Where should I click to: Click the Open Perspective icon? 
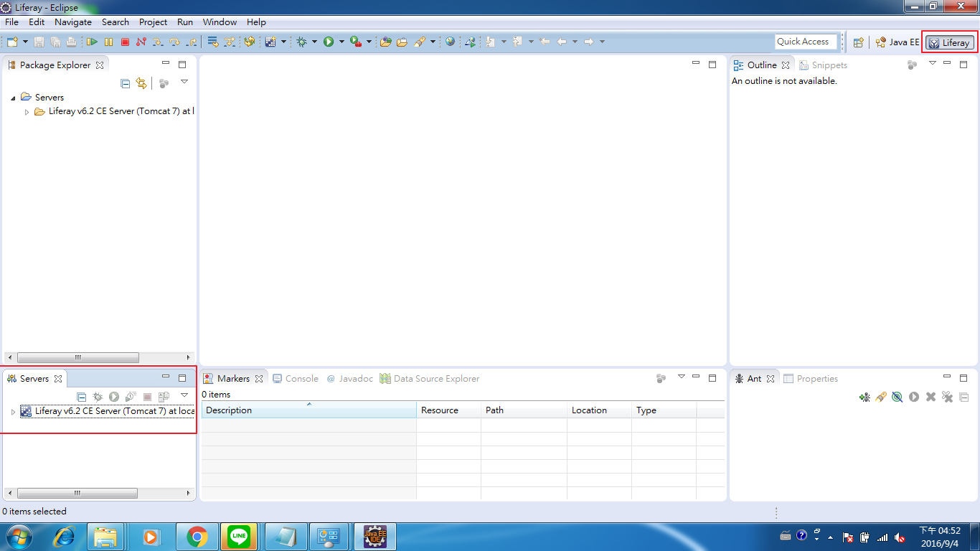[x=859, y=42]
